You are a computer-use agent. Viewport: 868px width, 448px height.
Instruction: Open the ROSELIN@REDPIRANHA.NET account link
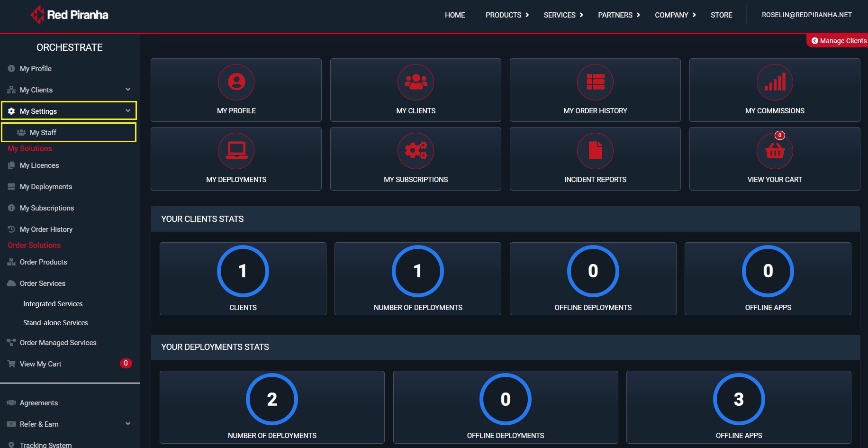click(806, 15)
